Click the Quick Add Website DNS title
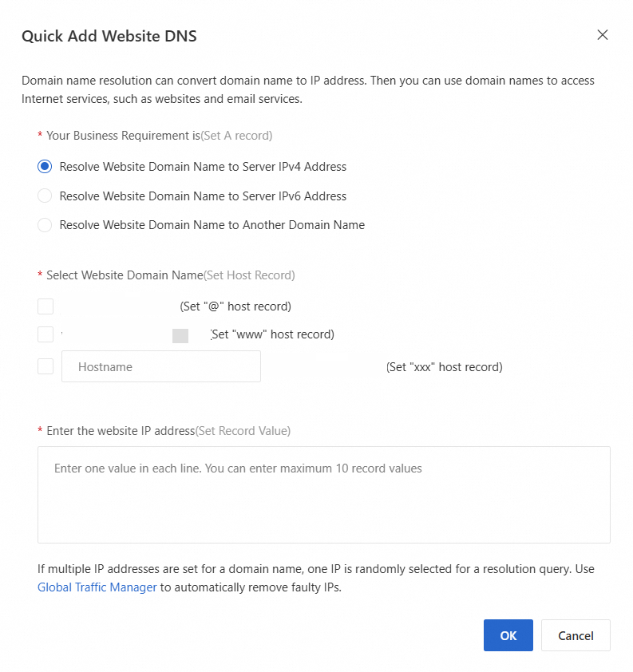Viewport: 633px width, 672px height. [x=109, y=36]
